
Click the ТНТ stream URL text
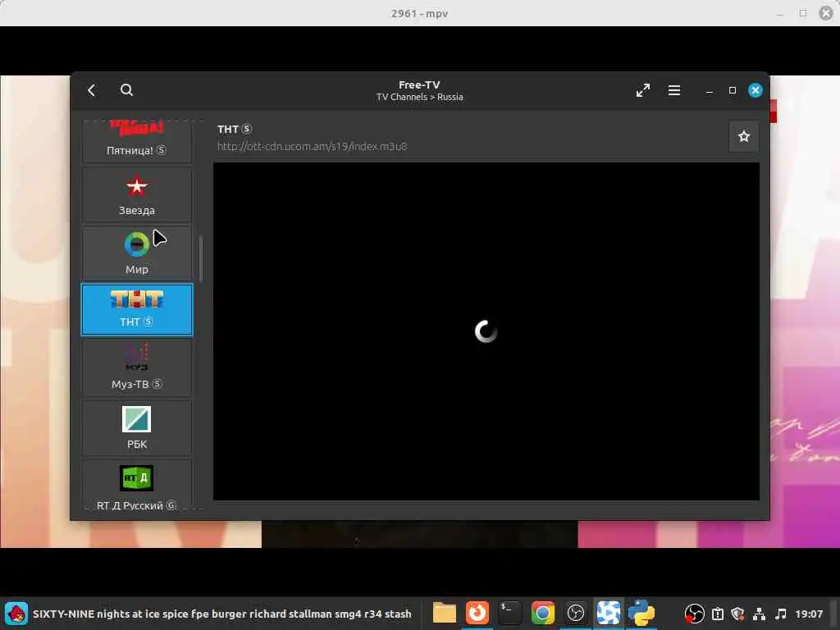coord(312,146)
